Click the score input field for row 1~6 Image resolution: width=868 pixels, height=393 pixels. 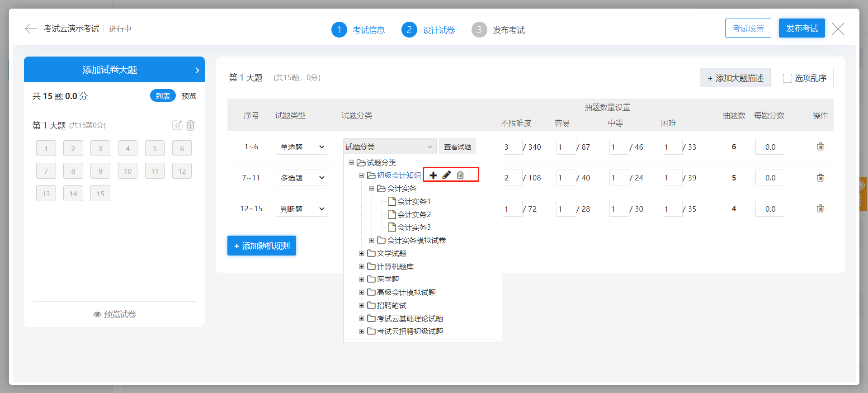point(770,147)
